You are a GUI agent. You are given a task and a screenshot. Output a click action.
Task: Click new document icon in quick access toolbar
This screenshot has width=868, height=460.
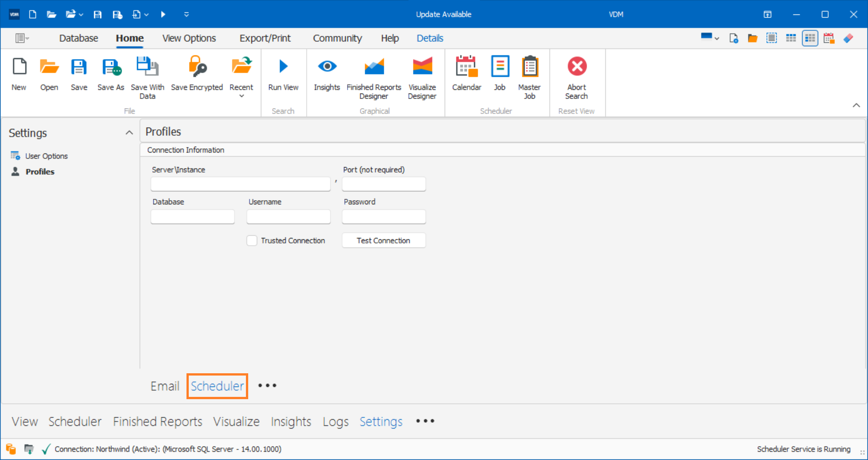click(x=33, y=15)
